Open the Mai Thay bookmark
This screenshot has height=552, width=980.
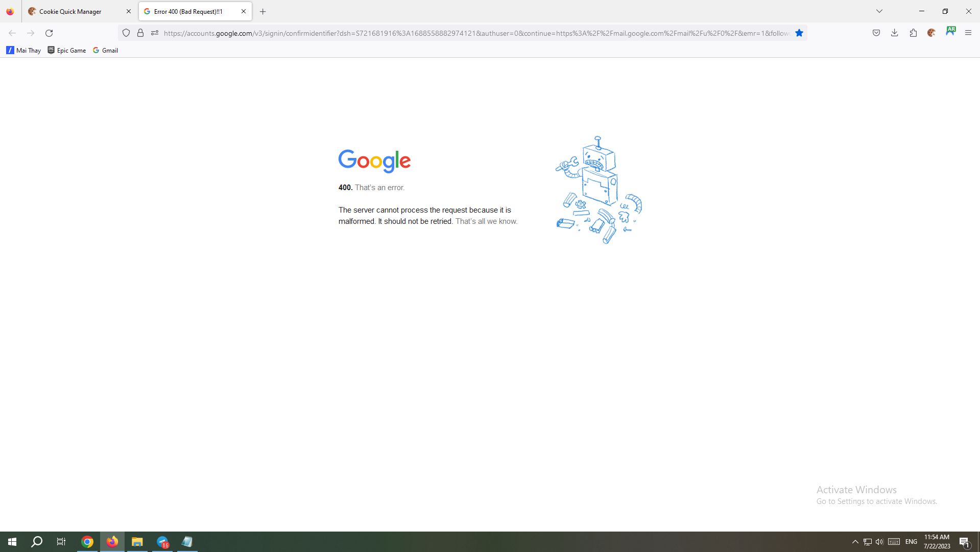coord(23,50)
